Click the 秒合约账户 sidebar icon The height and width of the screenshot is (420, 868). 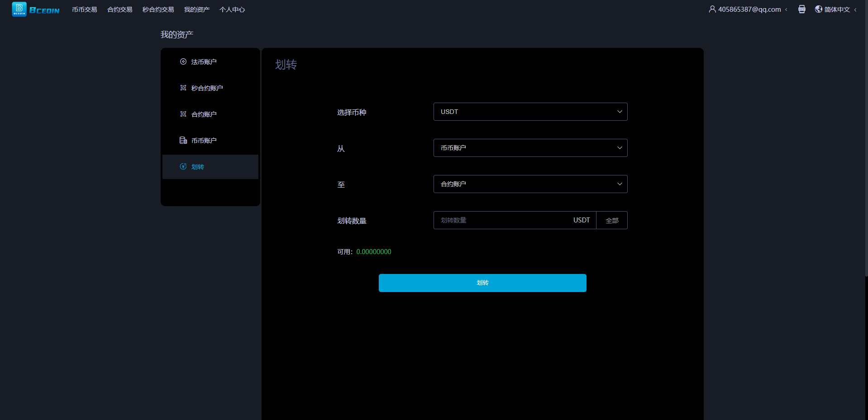[183, 88]
